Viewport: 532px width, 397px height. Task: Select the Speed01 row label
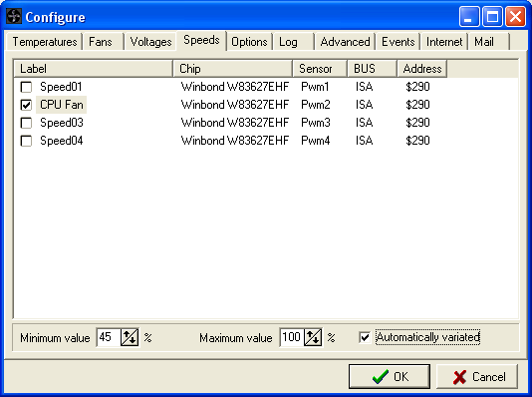61,87
